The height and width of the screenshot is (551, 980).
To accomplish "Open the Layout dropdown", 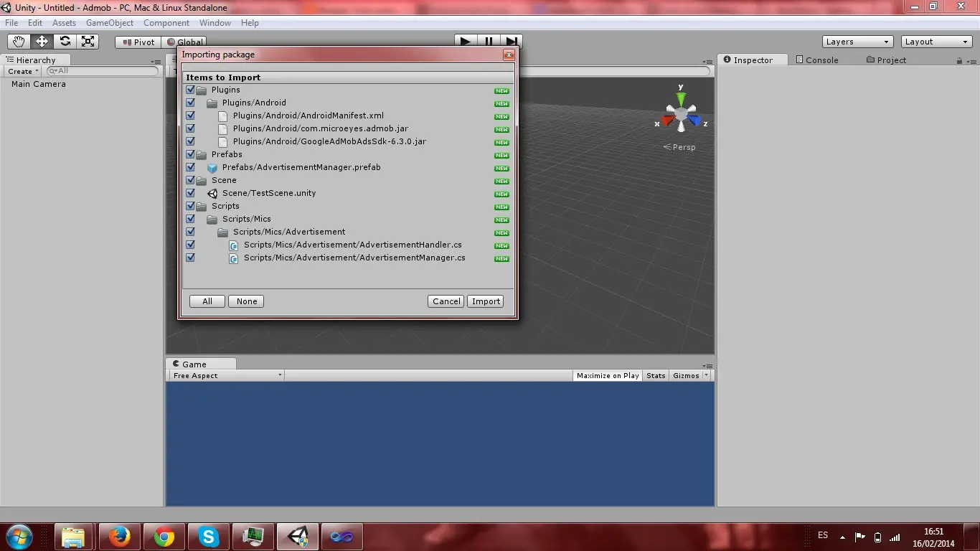I will click(x=936, y=42).
